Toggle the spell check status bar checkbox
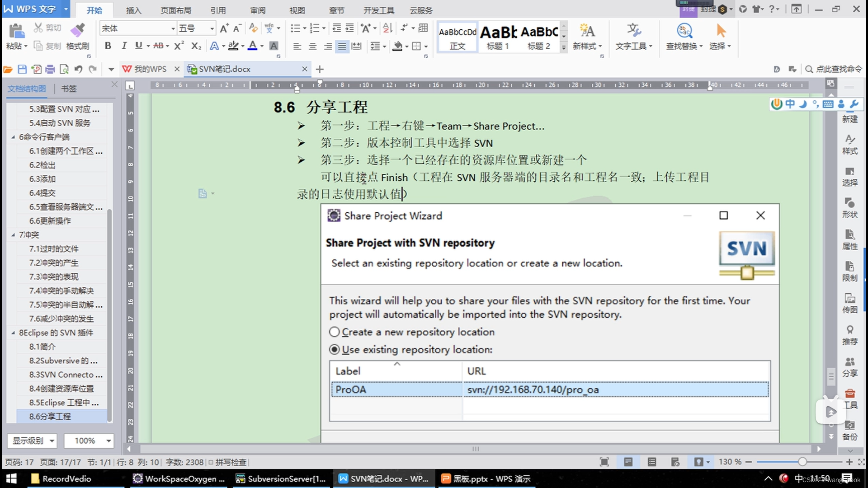Image resolution: width=868 pixels, height=488 pixels. coord(211,462)
